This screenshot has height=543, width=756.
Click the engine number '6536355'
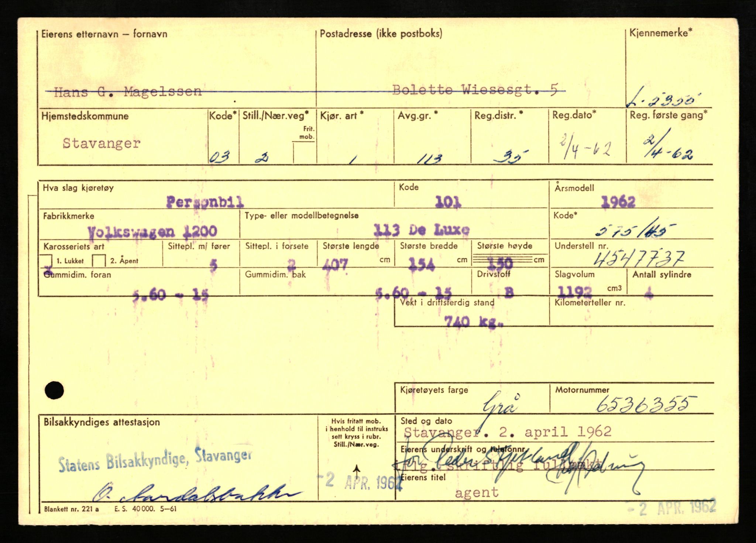tap(646, 405)
